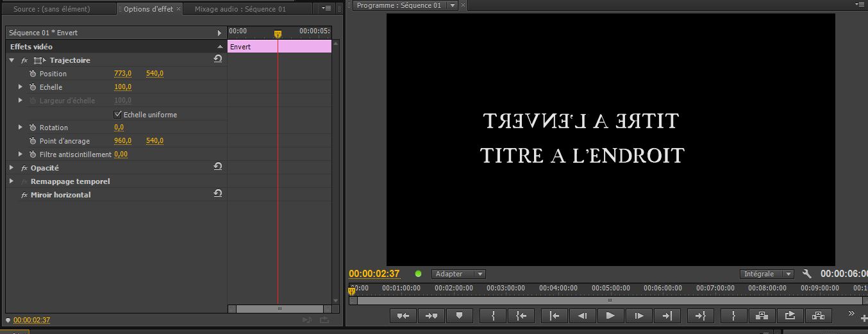
Task: Toggle the Rotation animation stopwatch
Action: point(33,128)
